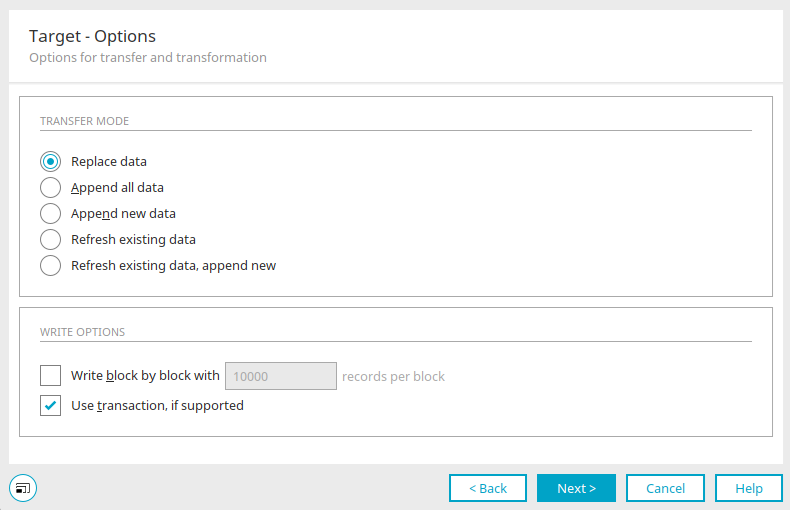
Task: Select Refresh existing data, append new
Action: click(50, 266)
